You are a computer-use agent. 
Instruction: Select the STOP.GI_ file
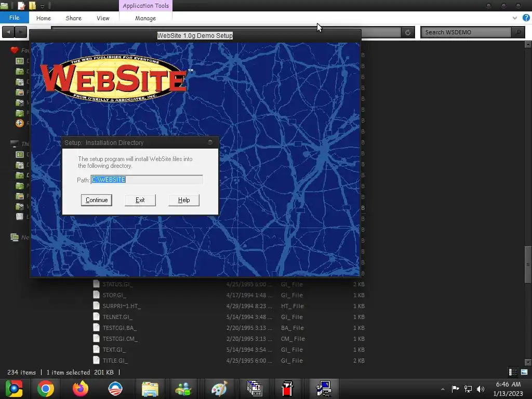[114, 295]
